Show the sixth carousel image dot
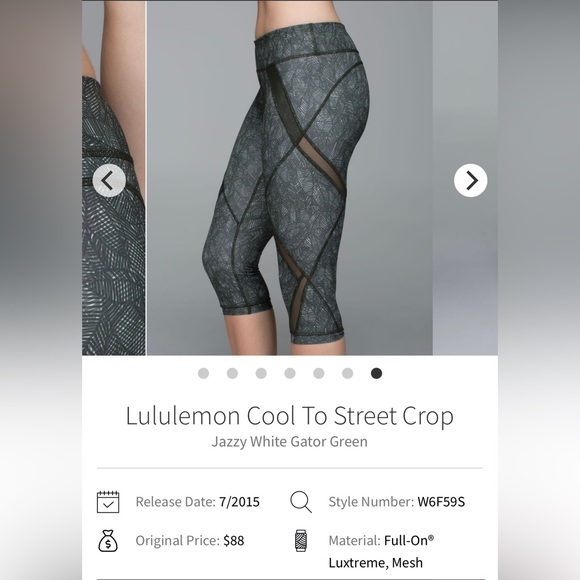Viewport: 580px width, 580px height. pos(348,373)
